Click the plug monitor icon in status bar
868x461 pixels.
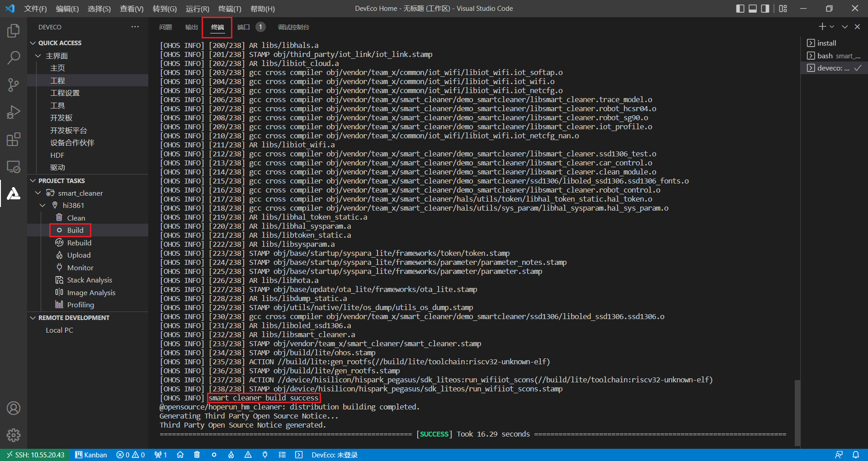coord(265,455)
